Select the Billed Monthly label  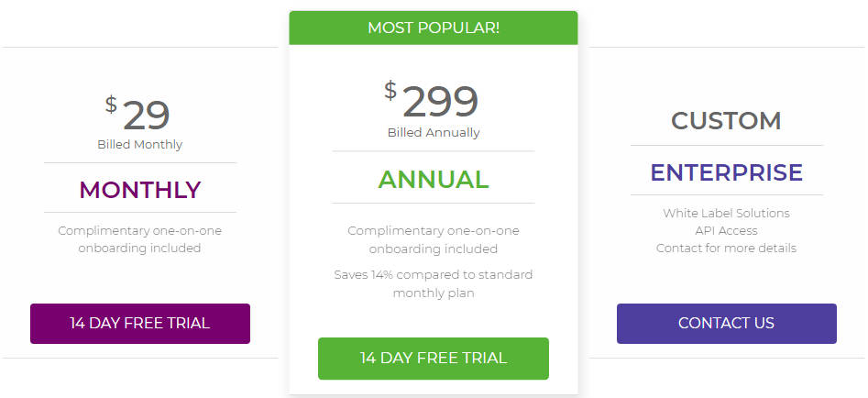click(x=140, y=145)
